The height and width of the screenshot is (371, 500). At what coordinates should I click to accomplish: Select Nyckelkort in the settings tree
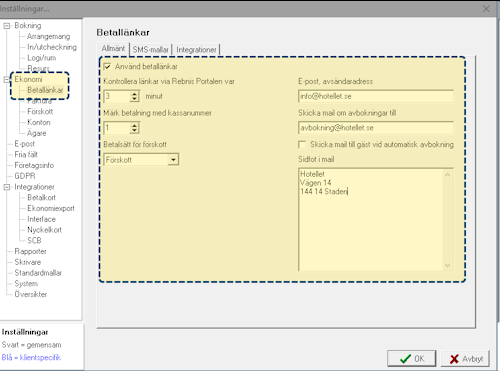point(45,230)
